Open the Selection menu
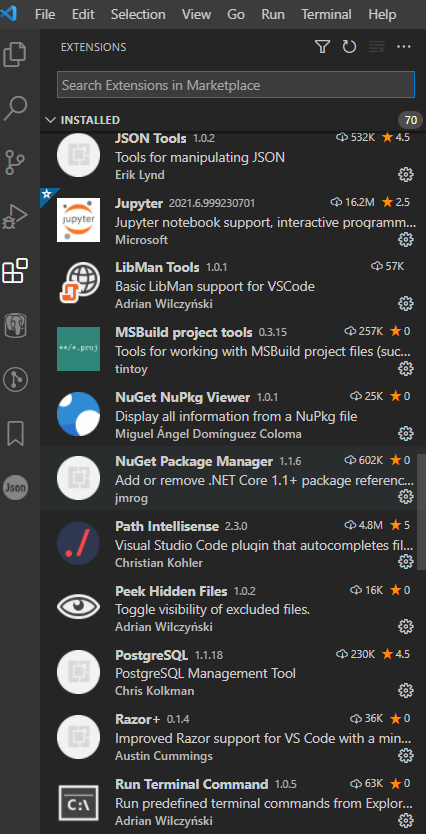The height and width of the screenshot is (834, 426). [138, 14]
